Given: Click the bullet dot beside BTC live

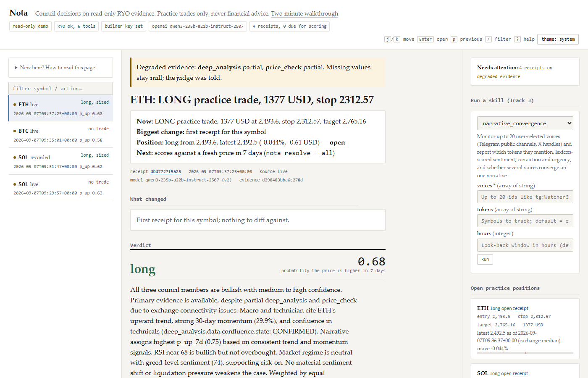Looking at the screenshot, I should click(15, 131).
